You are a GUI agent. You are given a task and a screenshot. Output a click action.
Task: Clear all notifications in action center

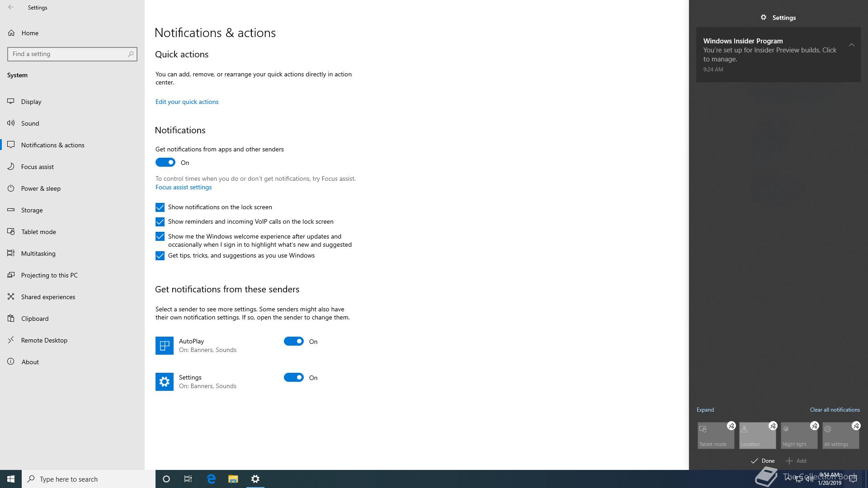[835, 410]
